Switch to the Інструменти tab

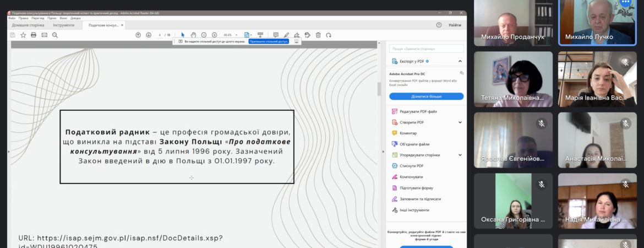tap(64, 25)
